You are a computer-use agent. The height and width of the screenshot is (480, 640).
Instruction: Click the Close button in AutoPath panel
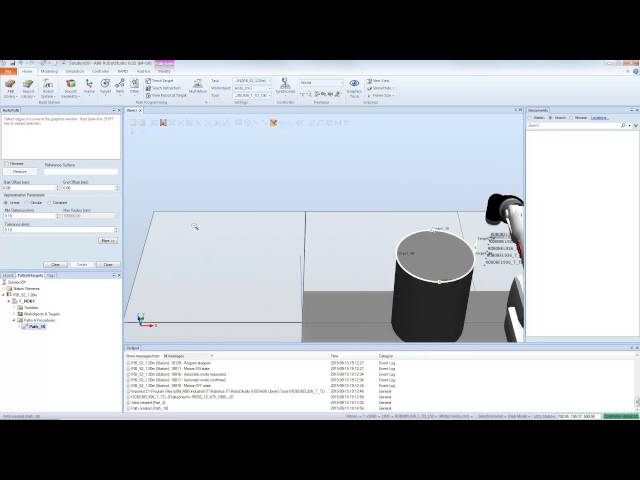click(x=108, y=264)
